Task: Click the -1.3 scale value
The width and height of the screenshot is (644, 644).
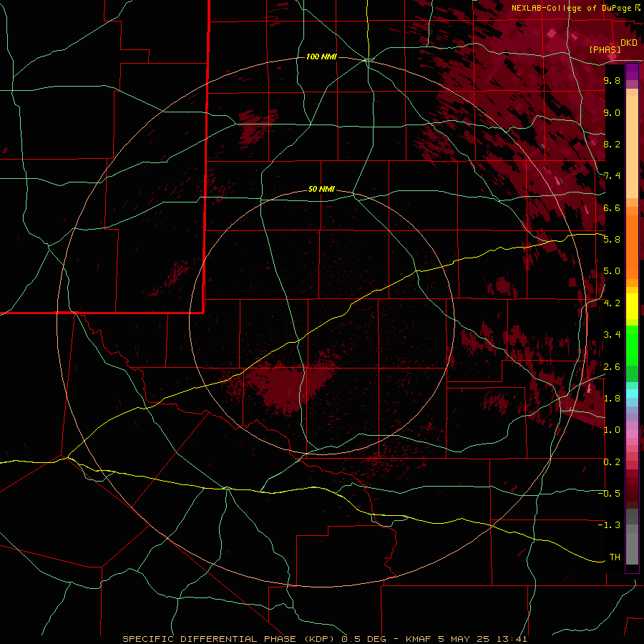Action: [x=609, y=525]
